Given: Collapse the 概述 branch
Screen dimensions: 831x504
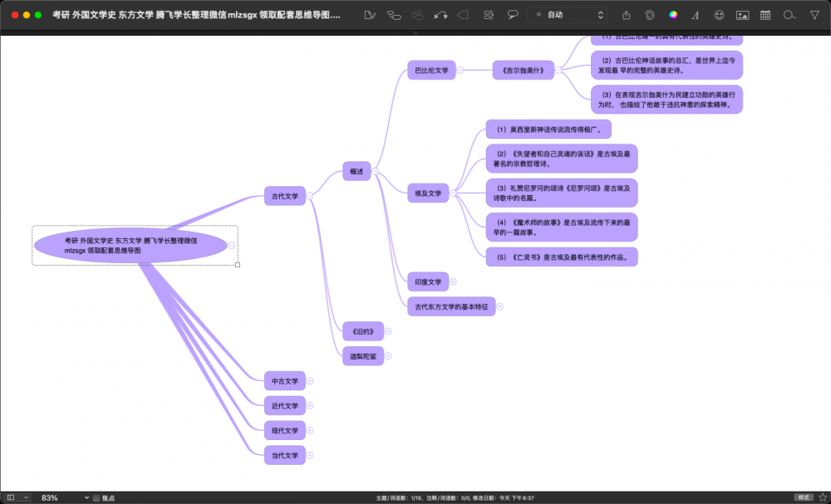Looking at the screenshot, I should 375,171.
